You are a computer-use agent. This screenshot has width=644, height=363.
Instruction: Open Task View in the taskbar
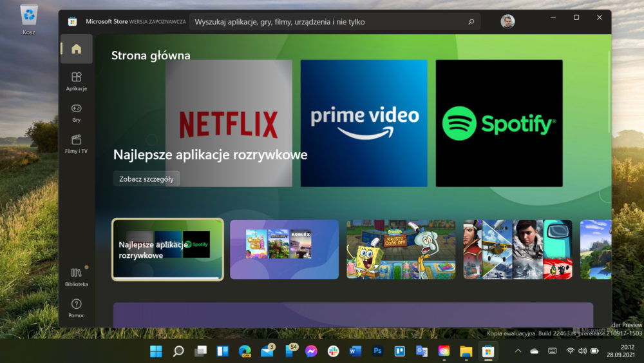(200, 351)
